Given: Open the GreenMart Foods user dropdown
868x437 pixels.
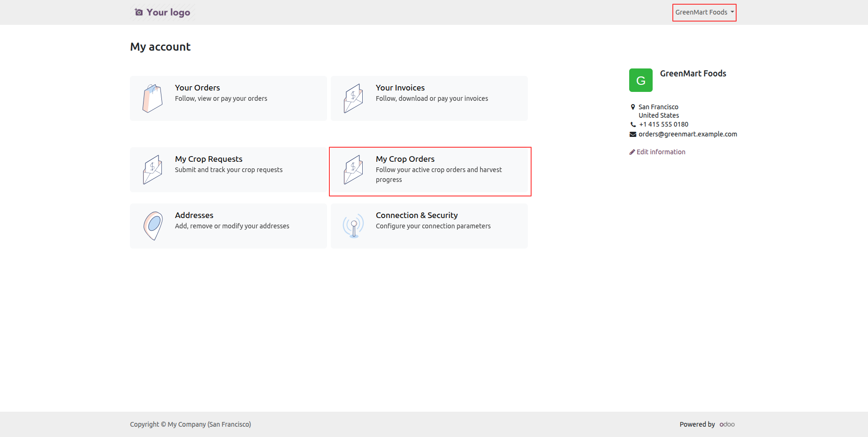Looking at the screenshot, I should tap(704, 12).
